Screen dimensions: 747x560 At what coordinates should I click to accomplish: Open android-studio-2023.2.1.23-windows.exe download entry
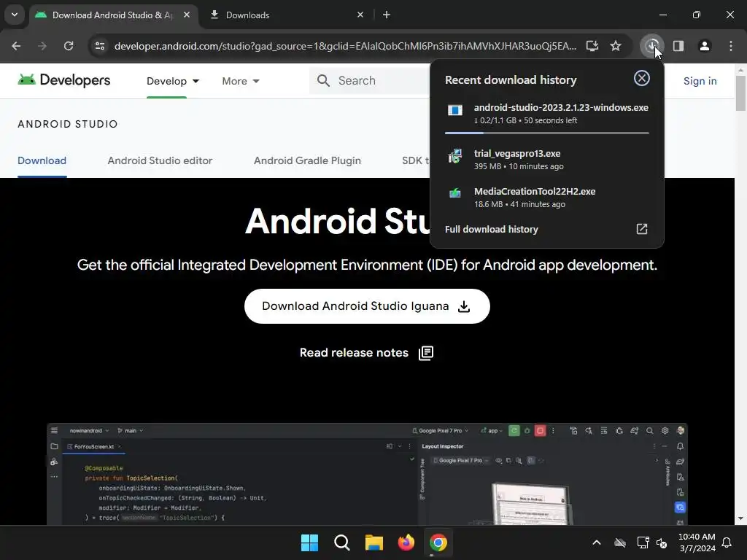547,113
